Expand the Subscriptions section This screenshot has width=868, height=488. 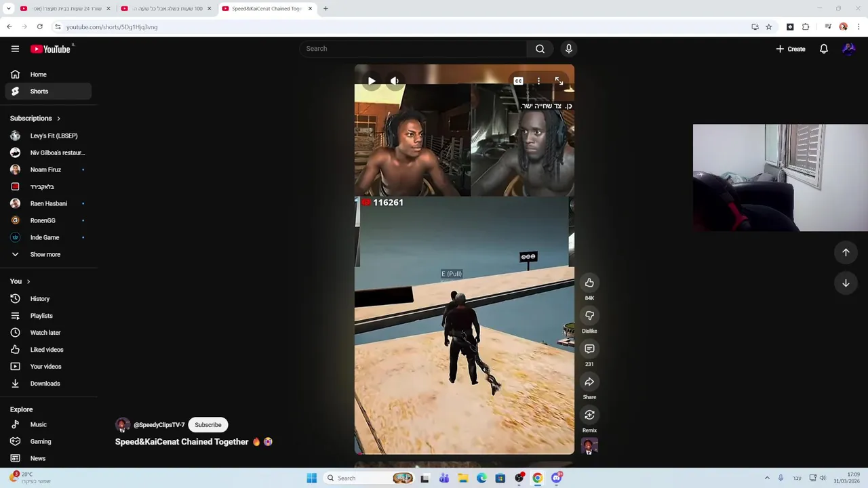click(35, 119)
